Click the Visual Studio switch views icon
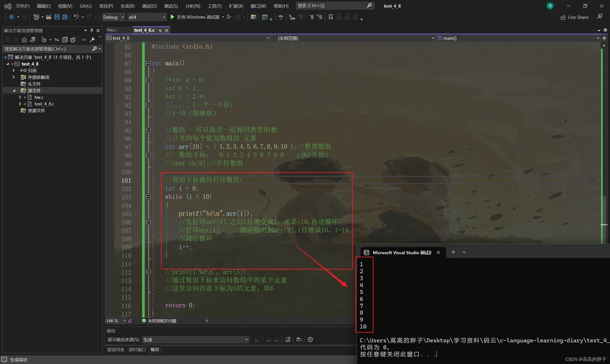Image resolution: width=610 pixels, height=364 pixels. pos(32,40)
